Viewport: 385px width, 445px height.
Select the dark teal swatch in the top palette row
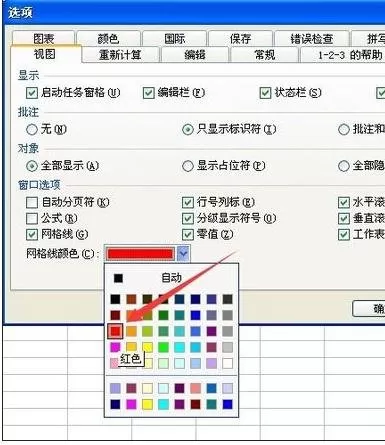point(179,299)
